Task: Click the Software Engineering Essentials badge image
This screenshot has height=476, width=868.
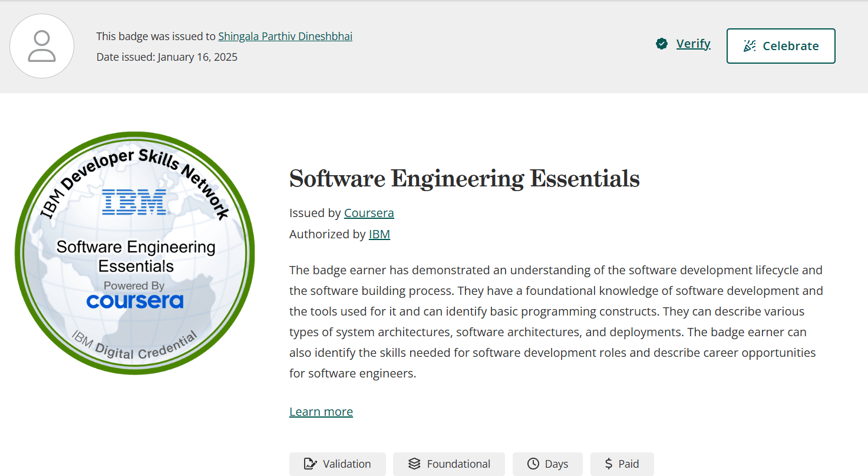Action: coord(135,252)
